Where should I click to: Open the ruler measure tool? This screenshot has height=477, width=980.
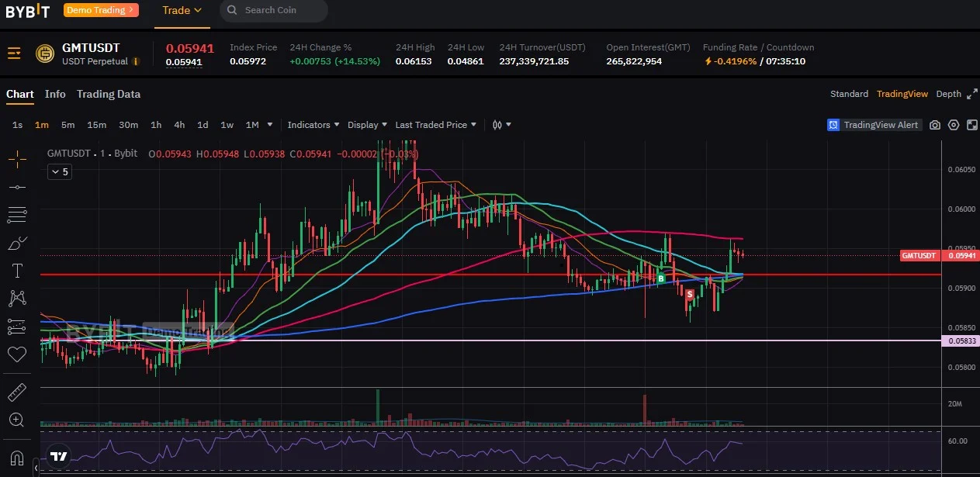(17, 392)
